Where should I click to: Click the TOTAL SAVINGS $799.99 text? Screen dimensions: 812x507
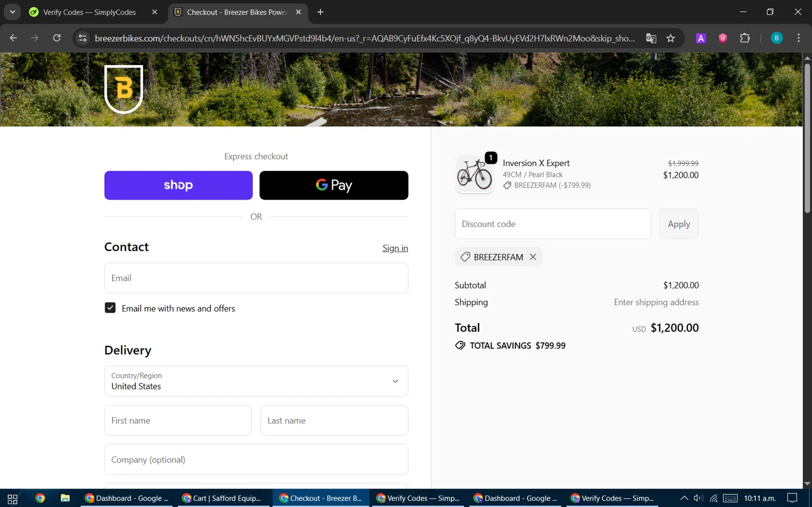tap(518, 346)
